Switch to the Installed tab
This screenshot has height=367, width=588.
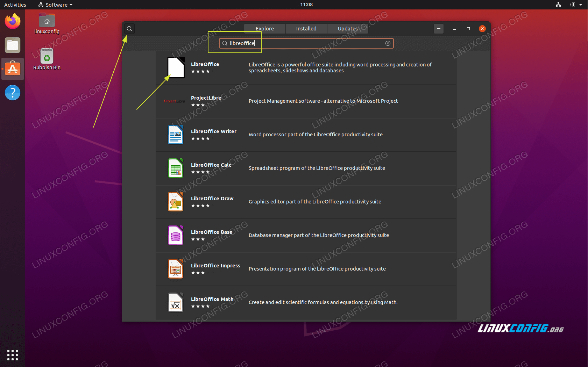(306, 29)
